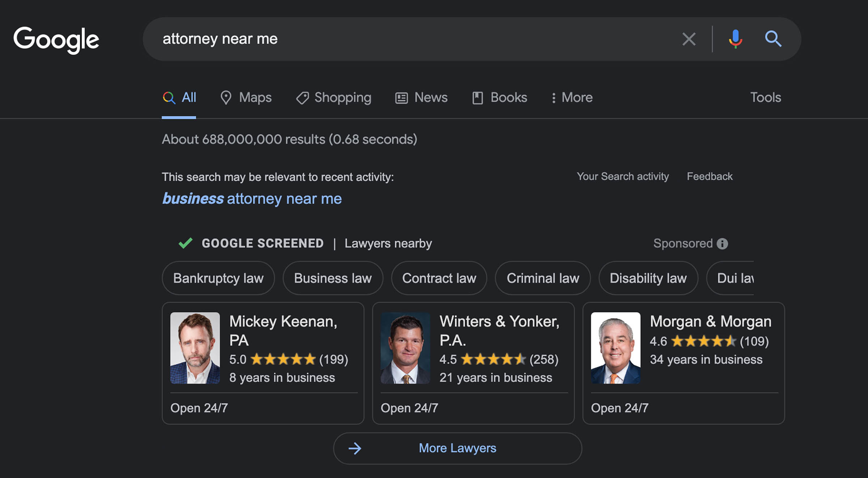Click the News newspaper icon

click(x=401, y=98)
